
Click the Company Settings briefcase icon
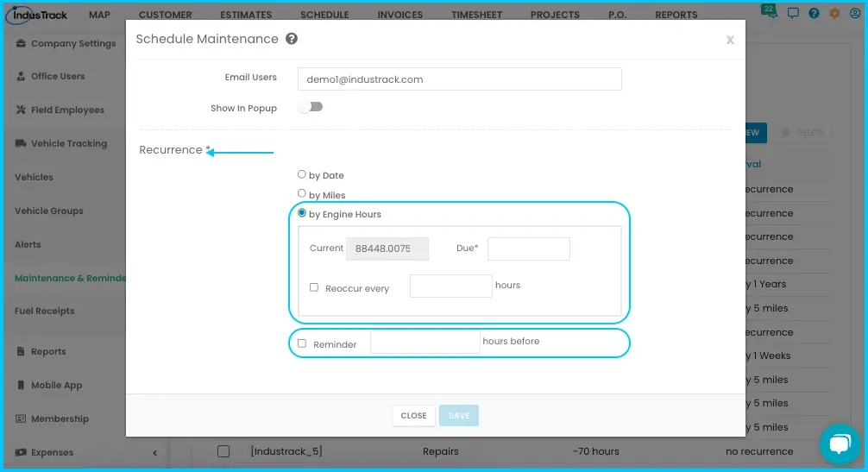click(21, 43)
